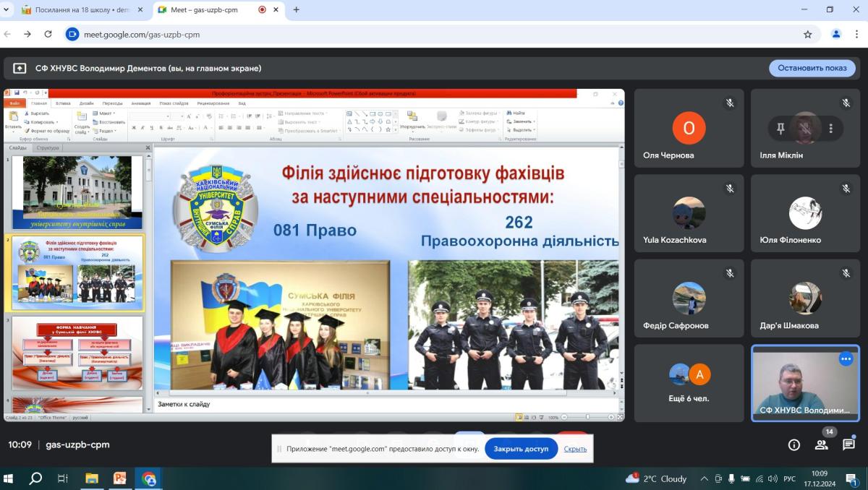Screen dimensions: 868x490
Task: Open the three-dot menu on self video tile
Action: (846, 358)
